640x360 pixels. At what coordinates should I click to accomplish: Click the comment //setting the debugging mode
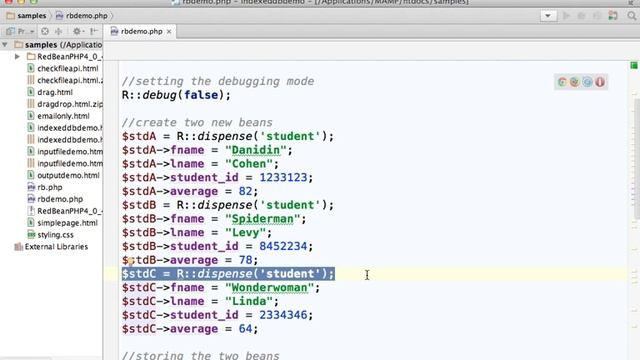pos(218,81)
